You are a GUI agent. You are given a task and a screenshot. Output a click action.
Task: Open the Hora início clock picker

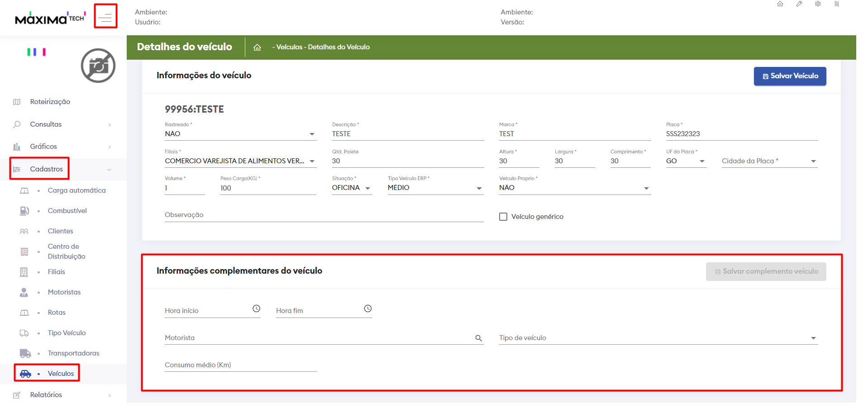tap(256, 308)
